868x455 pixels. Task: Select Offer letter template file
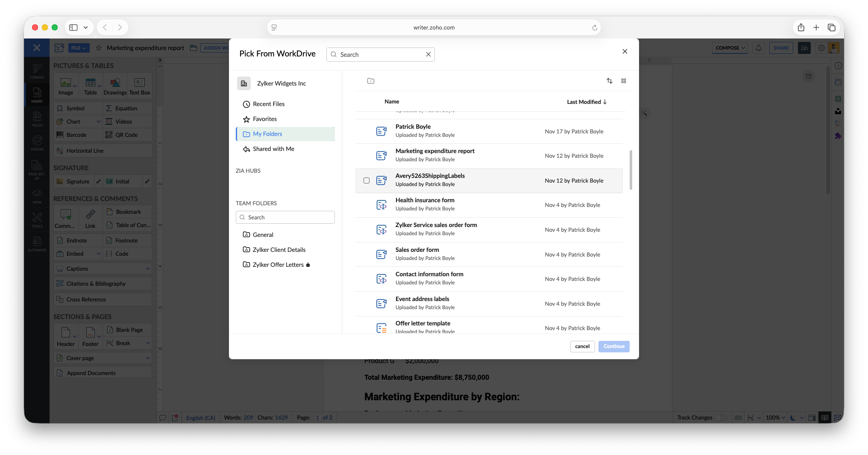(489, 325)
